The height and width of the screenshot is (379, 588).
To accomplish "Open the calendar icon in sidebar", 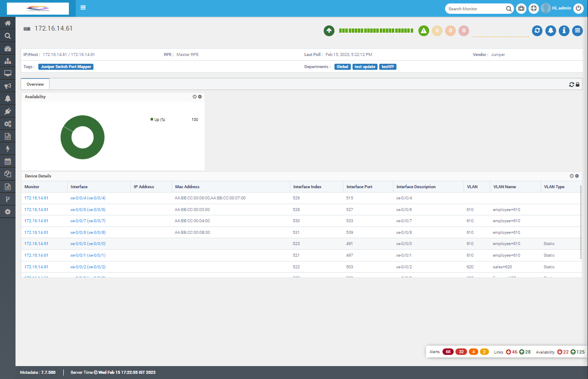I will tap(8, 162).
